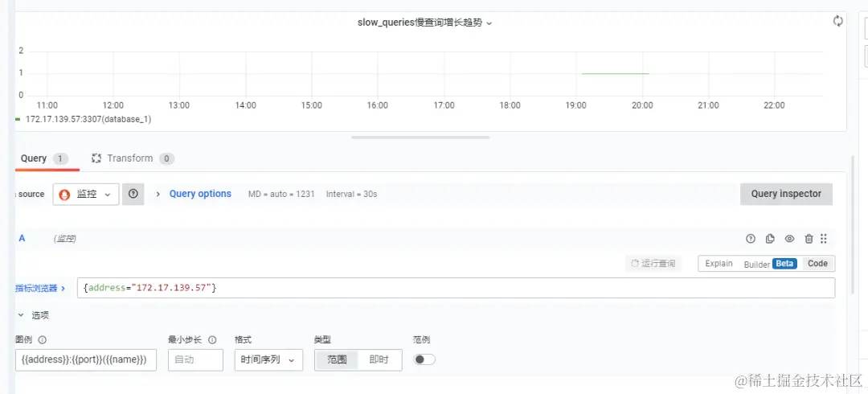This screenshot has width=868, height=394.
Task: Collapse the 选项 section
Action: point(21,314)
